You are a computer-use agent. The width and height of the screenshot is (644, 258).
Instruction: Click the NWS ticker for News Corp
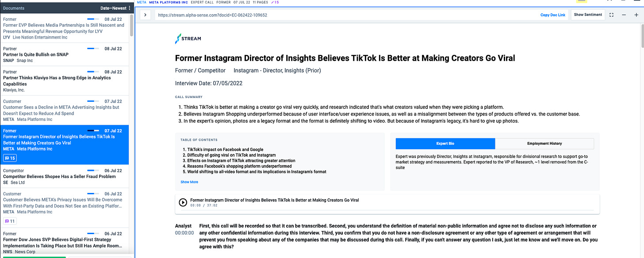8,251
